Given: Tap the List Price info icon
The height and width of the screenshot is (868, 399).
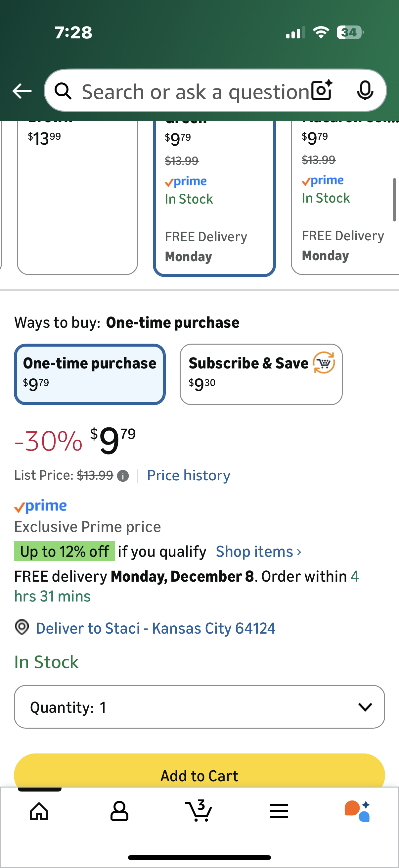Looking at the screenshot, I should tap(123, 476).
